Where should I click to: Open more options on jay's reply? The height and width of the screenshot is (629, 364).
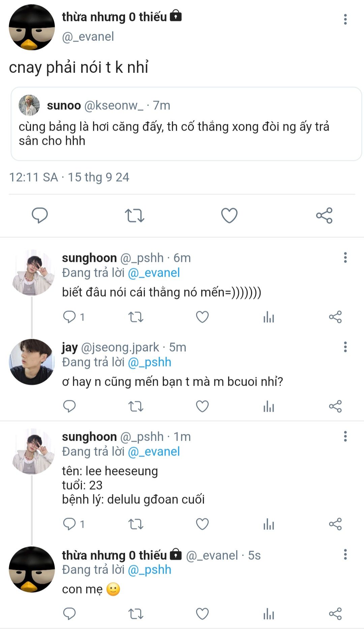coord(345,347)
